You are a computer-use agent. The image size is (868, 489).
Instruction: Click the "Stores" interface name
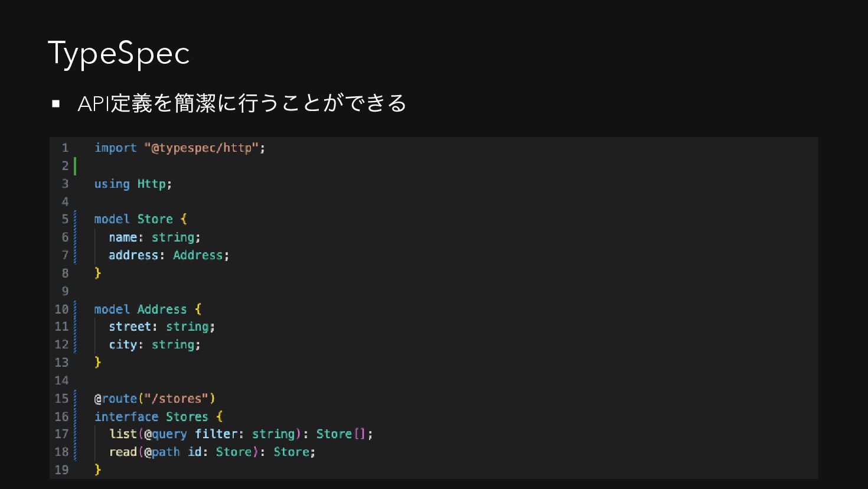(x=187, y=417)
